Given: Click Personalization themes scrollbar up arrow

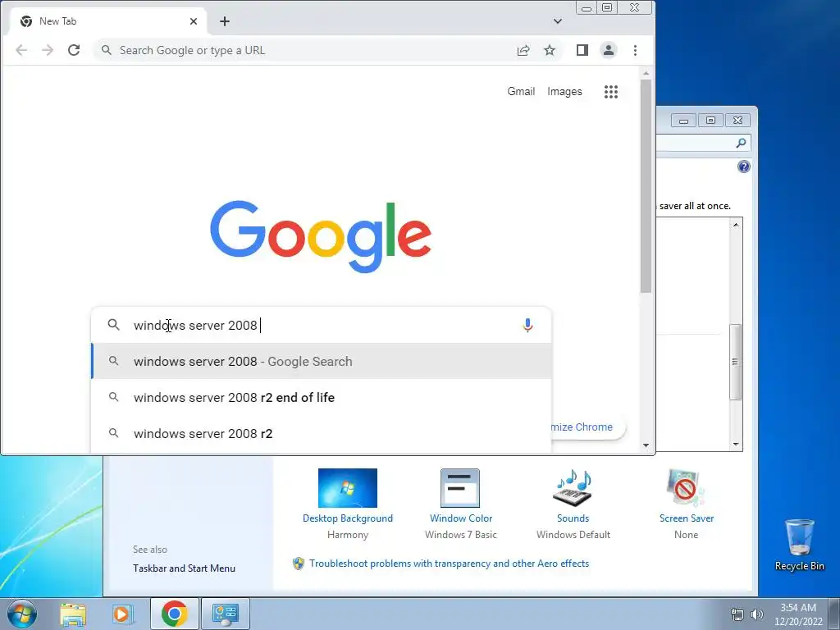Looking at the screenshot, I should (x=736, y=225).
